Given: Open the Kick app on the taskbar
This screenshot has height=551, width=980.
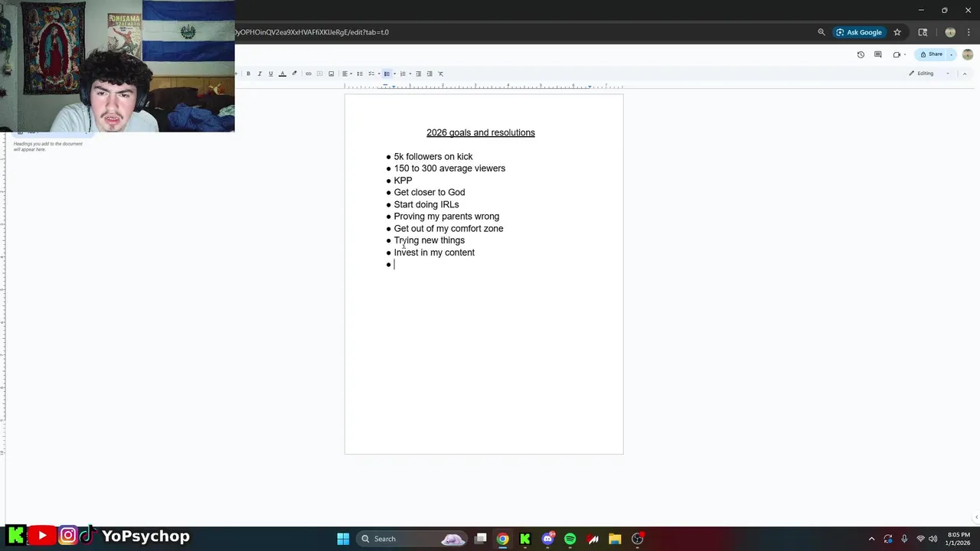Looking at the screenshot, I should [x=525, y=539].
